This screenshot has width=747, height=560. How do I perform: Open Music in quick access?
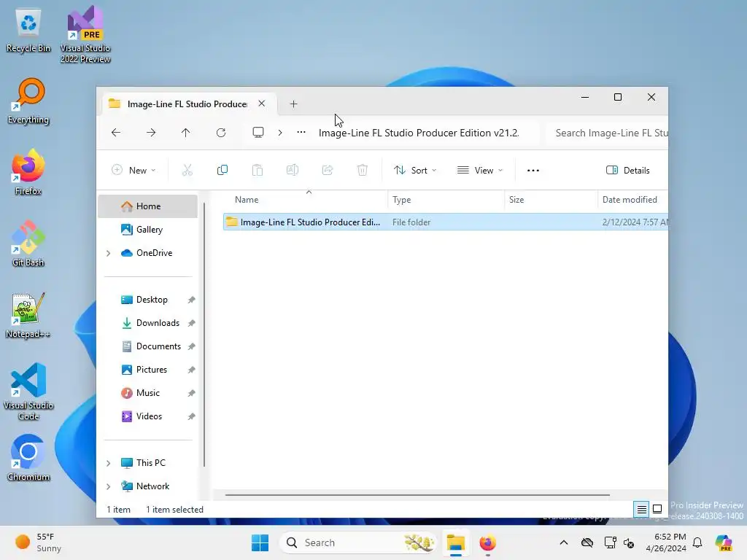[x=147, y=393]
